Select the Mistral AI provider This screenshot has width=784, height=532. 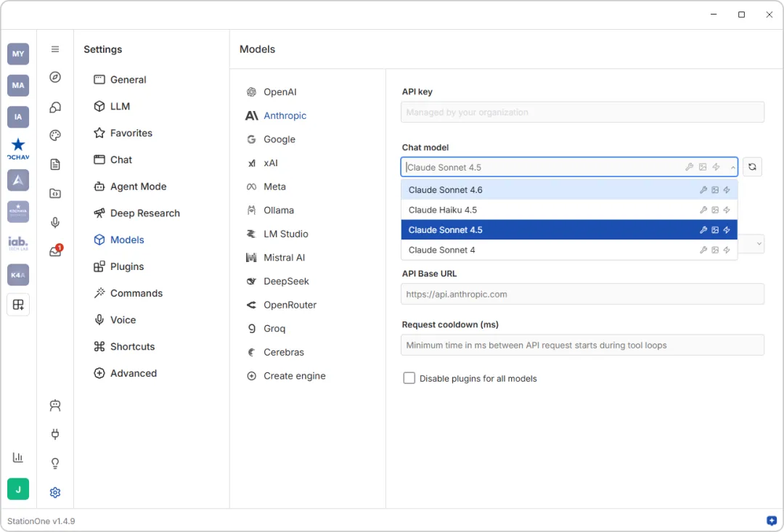coord(276,258)
